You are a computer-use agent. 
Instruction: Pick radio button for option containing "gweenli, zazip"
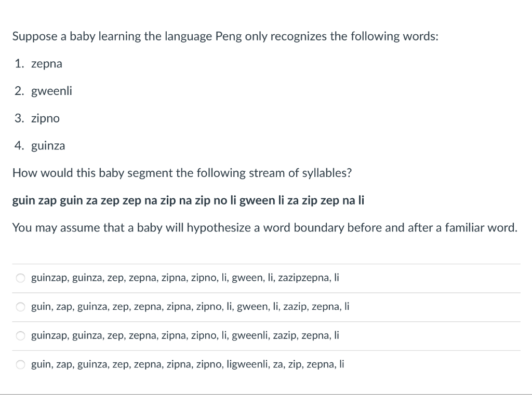click(x=21, y=336)
